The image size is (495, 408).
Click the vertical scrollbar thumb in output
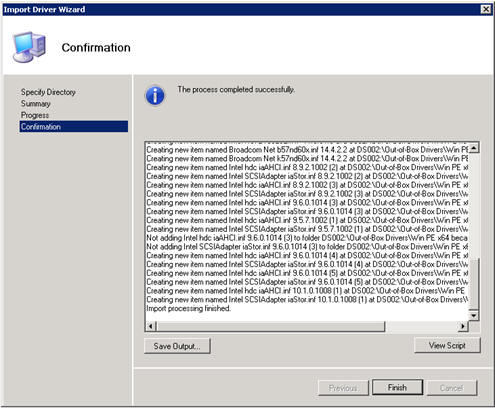point(474,283)
